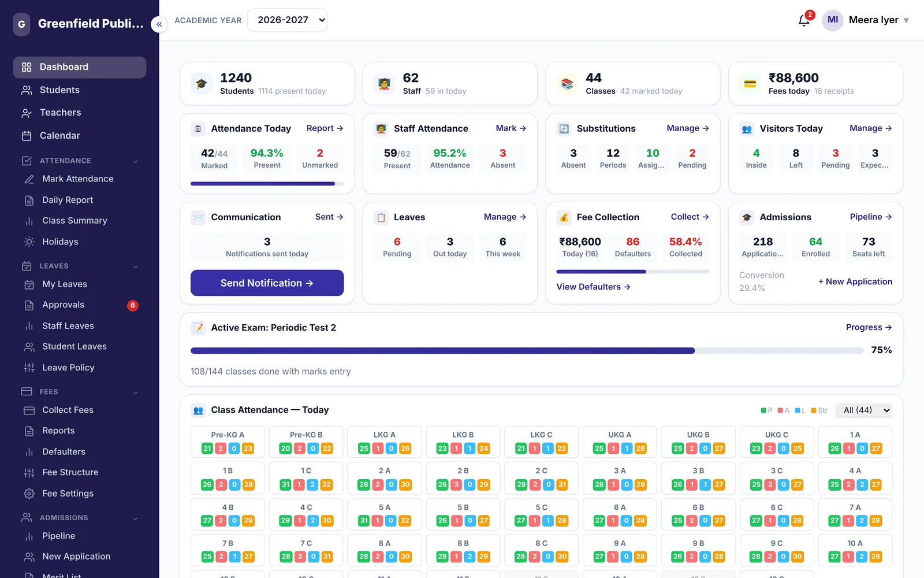Click the Calendar icon in sidebar
924x578 pixels.
pyautogui.click(x=27, y=136)
